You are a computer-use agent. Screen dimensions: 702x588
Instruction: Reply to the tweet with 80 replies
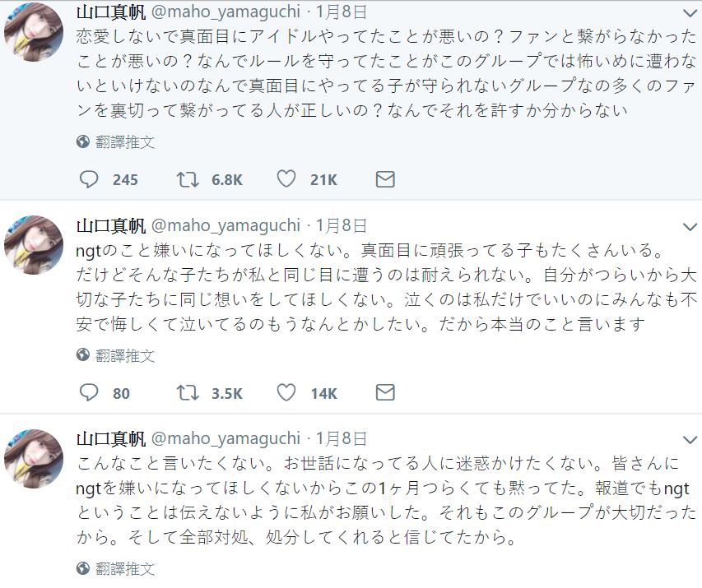point(89,393)
